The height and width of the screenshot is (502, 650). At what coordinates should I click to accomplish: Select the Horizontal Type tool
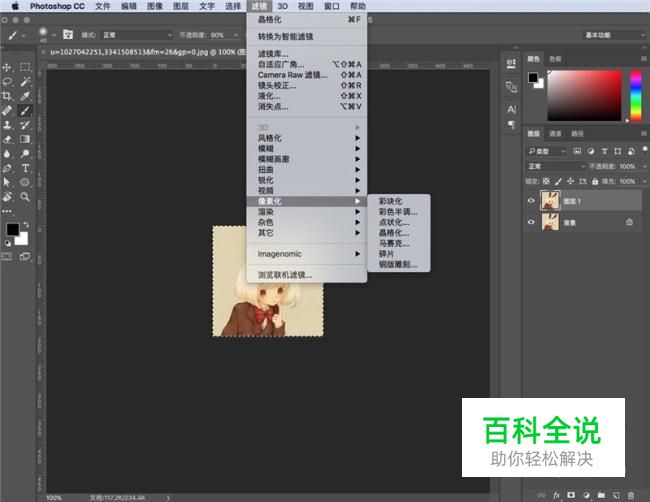tap(25, 168)
